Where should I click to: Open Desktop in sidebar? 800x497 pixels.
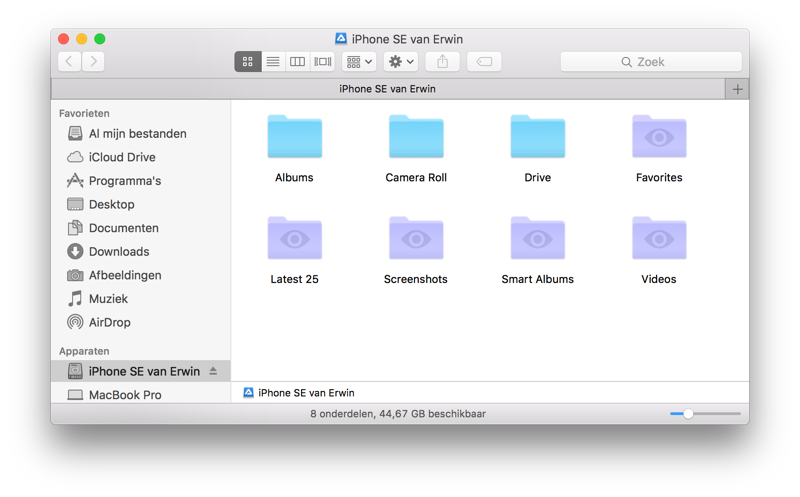[141, 204]
